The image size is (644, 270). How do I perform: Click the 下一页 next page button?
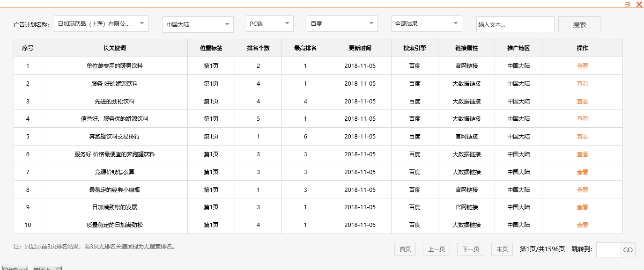pyautogui.click(x=470, y=249)
